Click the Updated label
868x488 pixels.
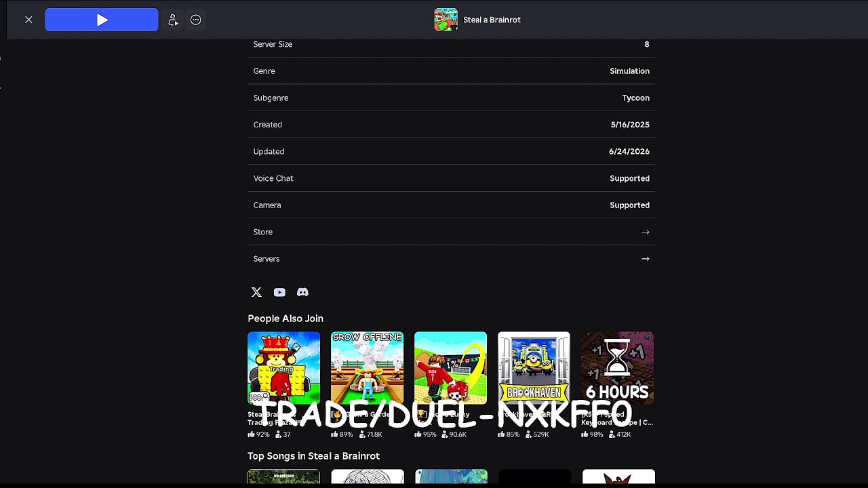coord(269,151)
